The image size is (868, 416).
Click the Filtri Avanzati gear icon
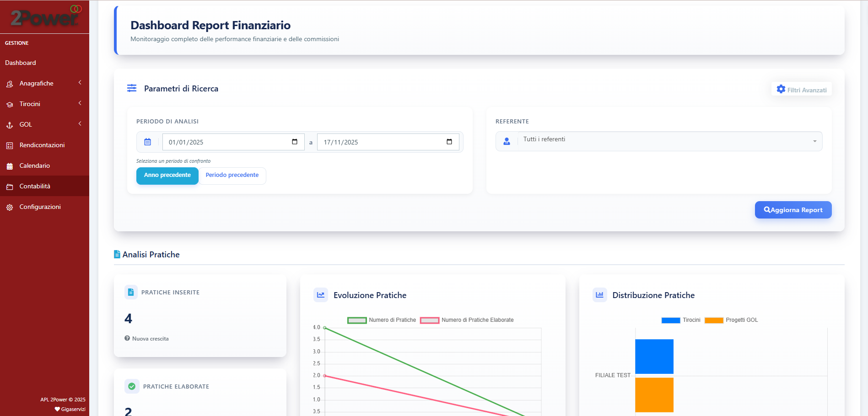click(781, 90)
